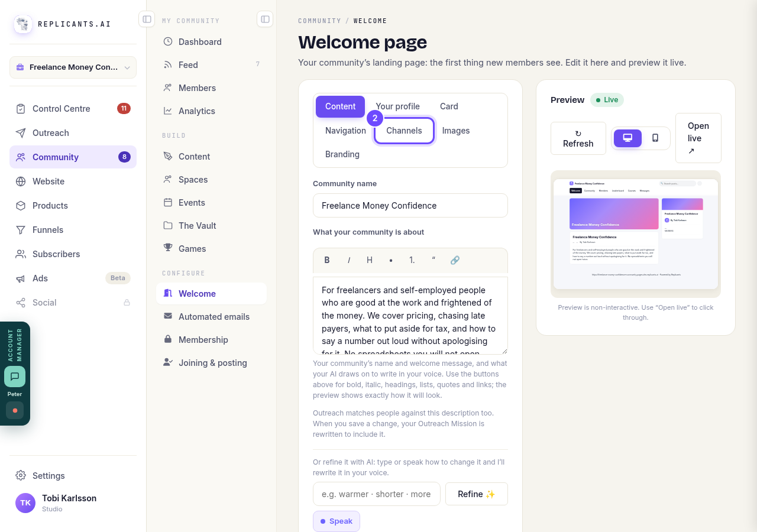The height and width of the screenshot is (532, 757).
Task: Click the Community name input field
Action: (x=410, y=206)
